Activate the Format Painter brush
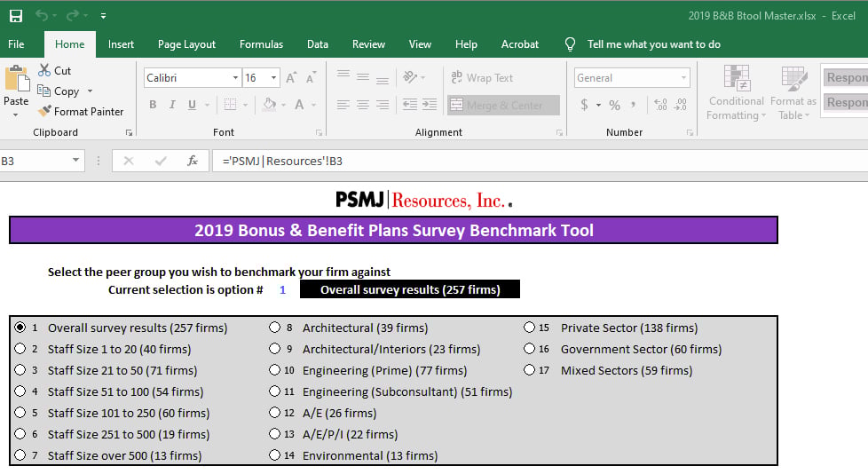The width and height of the screenshot is (868, 474). tap(81, 111)
